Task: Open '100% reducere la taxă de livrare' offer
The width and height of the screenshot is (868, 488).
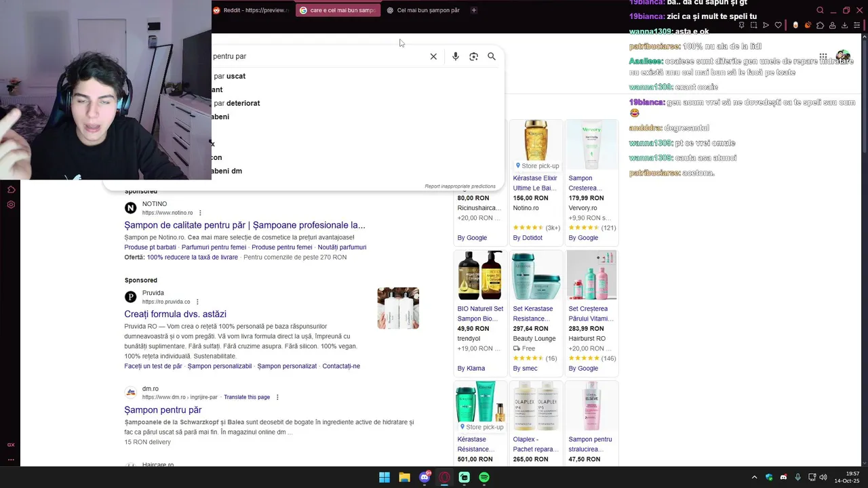Action: (193, 258)
